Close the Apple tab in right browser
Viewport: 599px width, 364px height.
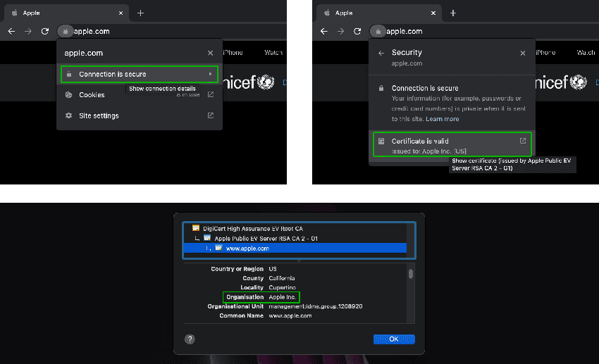(x=433, y=13)
